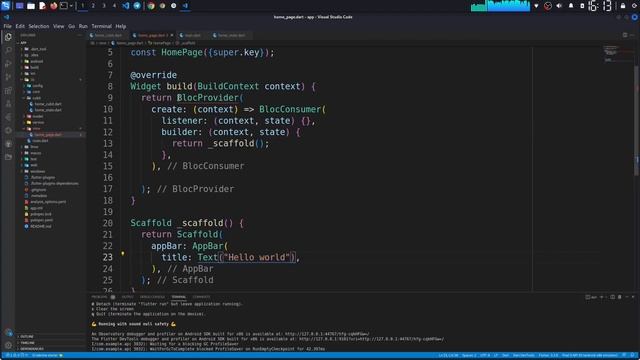This screenshot has width=640, height=360.
Task: Collapse the cubit folder in Explorer
Action: pos(50,98)
